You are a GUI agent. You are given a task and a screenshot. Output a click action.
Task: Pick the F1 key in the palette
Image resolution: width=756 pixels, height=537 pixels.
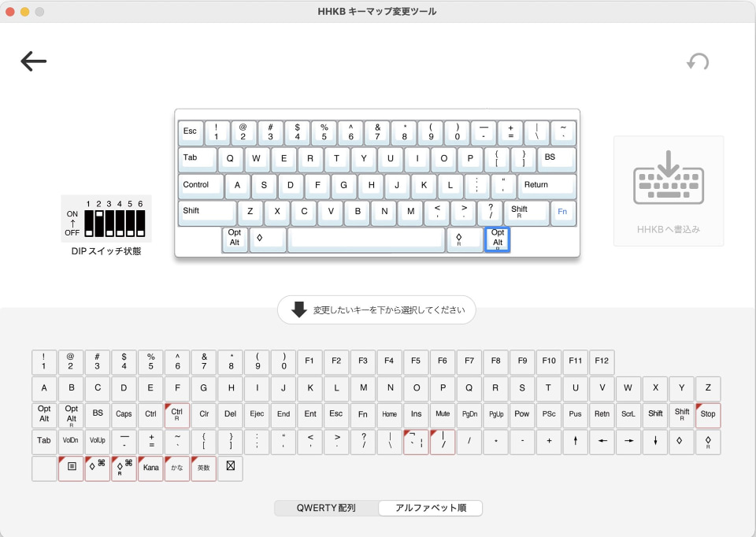pos(309,362)
